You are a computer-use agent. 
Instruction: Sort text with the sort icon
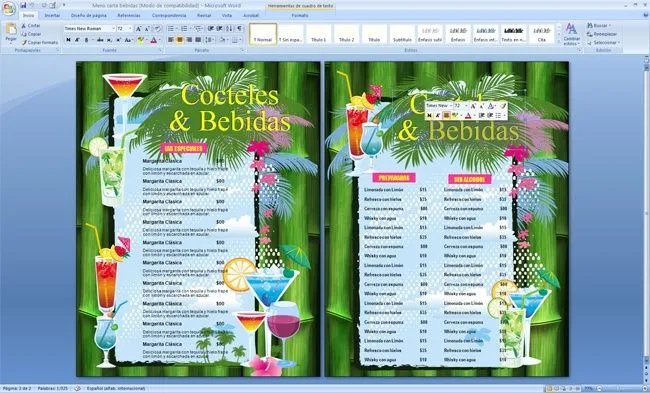coord(229,29)
